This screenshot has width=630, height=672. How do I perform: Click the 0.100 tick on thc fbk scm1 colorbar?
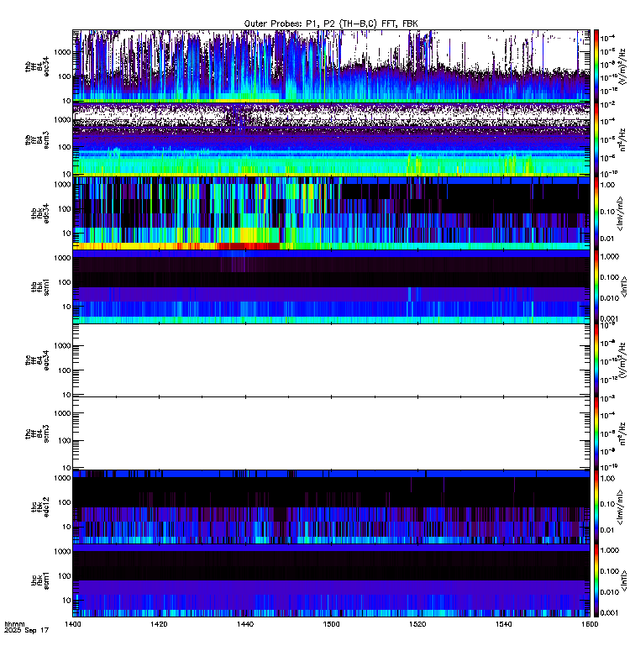click(x=610, y=571)
